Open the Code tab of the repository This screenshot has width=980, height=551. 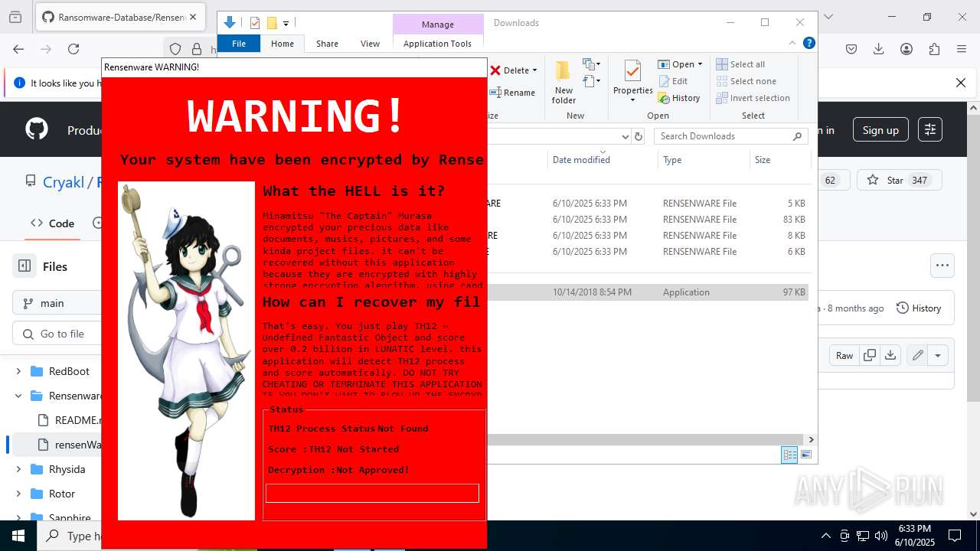pos(52,223)
